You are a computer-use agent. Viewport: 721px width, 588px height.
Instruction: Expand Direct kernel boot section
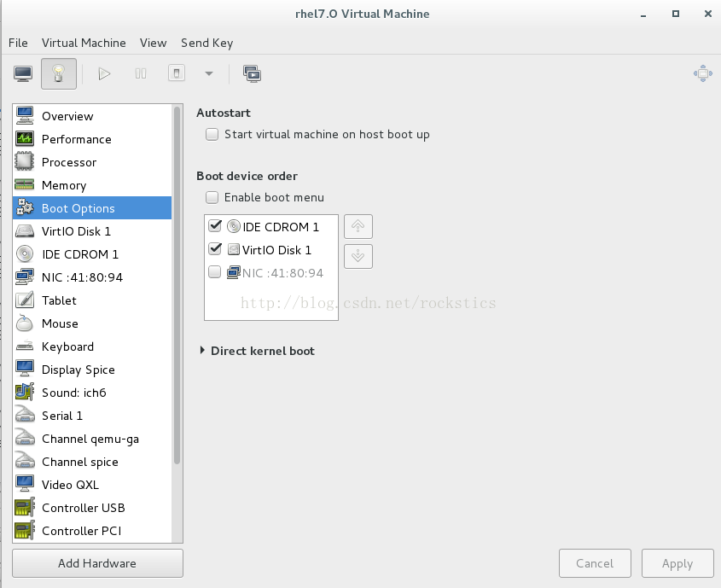(202, 350)
